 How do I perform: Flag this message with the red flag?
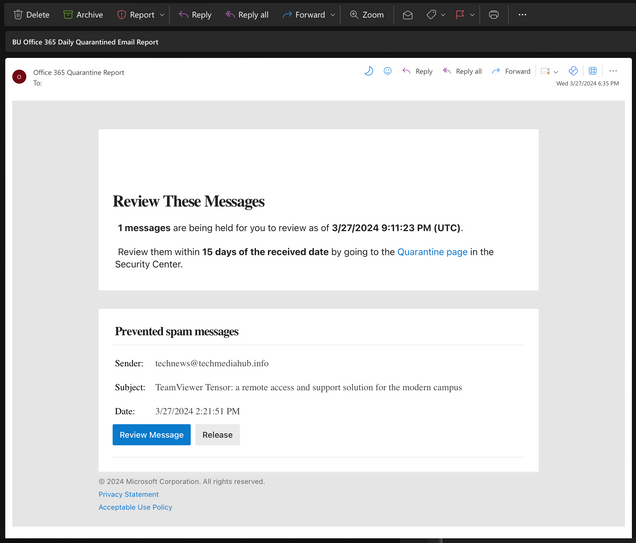(460, 15)
